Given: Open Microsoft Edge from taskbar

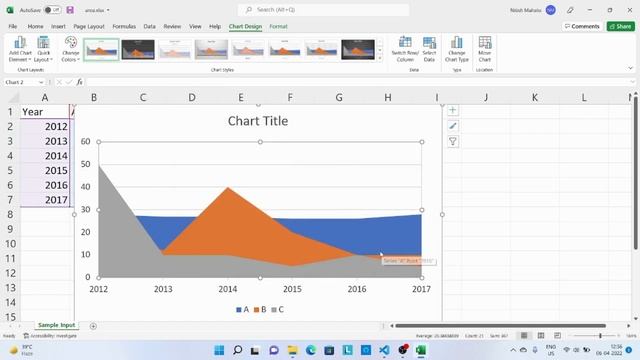Looking at the screenshot, I should [311, 350].
